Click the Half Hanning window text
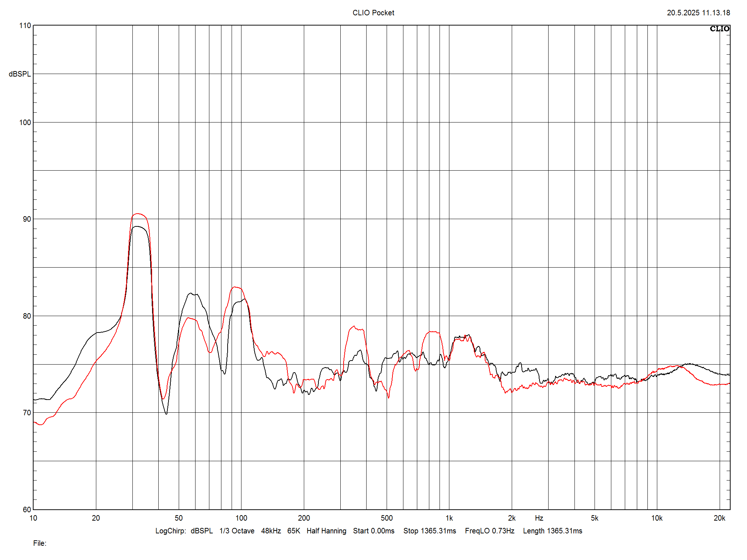The width and height of the screenshot is (747, 560). click(x=326, y=531)
